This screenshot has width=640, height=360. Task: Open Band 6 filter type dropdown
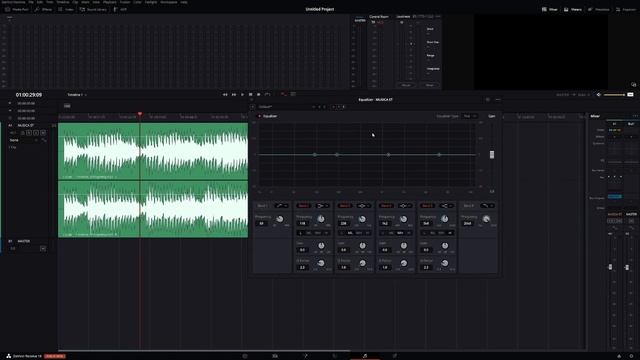click(487, 206)
